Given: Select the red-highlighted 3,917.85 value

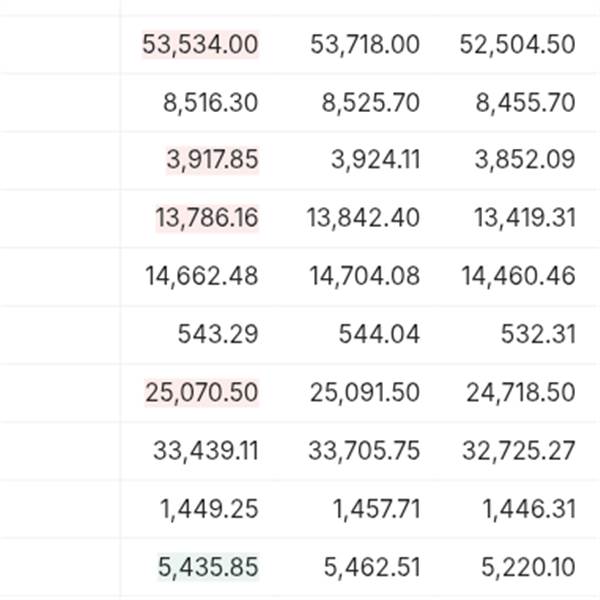Looking at the screenshot, I should click(212, 160).
